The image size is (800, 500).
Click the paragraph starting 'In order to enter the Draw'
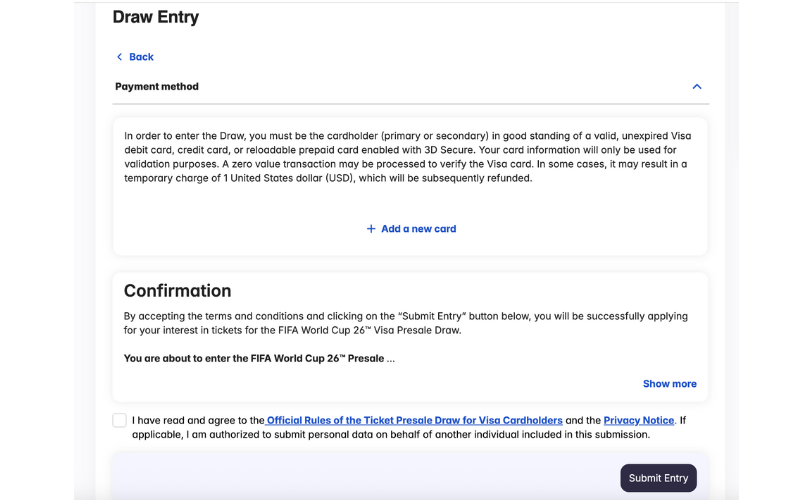[x=408, y=157]
